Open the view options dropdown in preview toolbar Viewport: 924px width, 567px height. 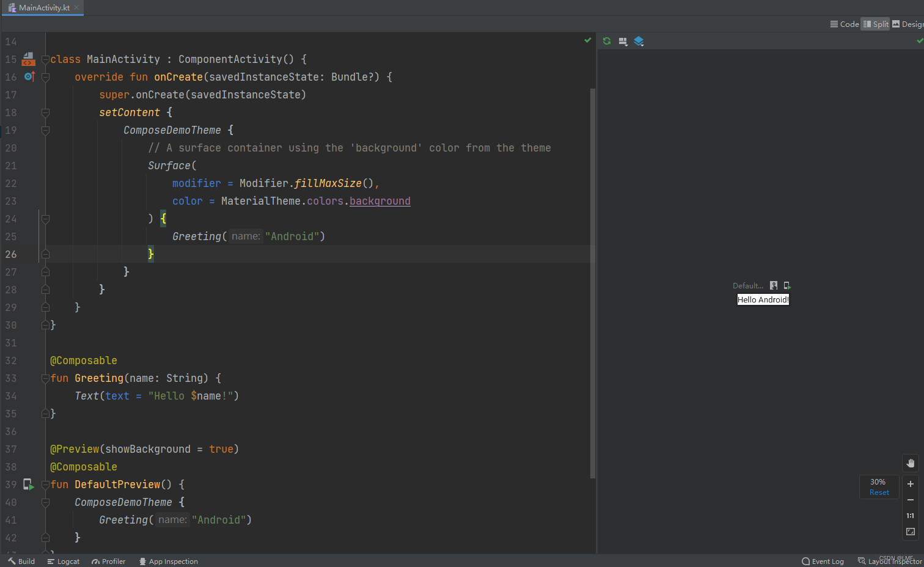(x=623, y=41)
